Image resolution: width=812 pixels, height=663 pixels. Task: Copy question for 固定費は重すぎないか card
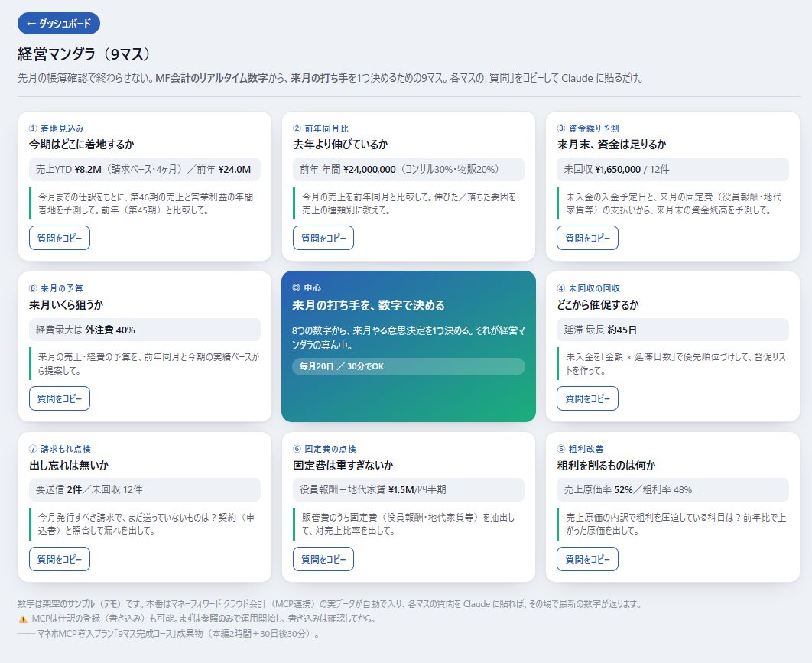tap(323, 559)
